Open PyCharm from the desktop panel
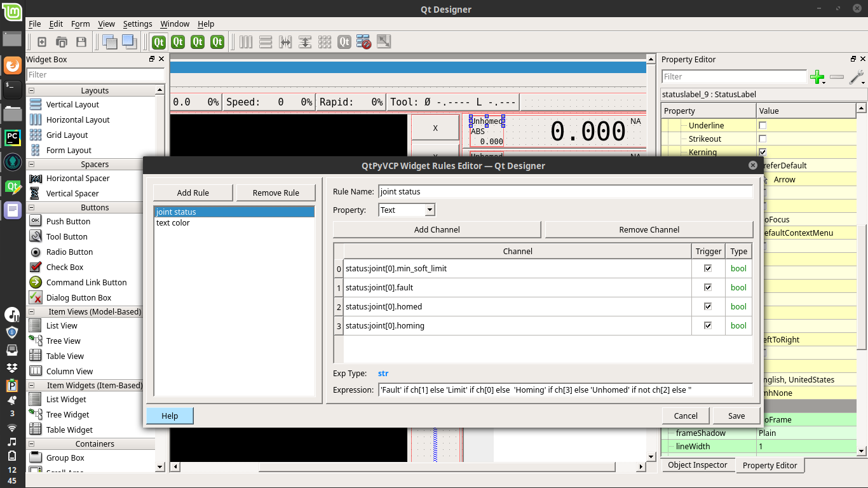This screenshot has width=868, height=488. point(12,137)
